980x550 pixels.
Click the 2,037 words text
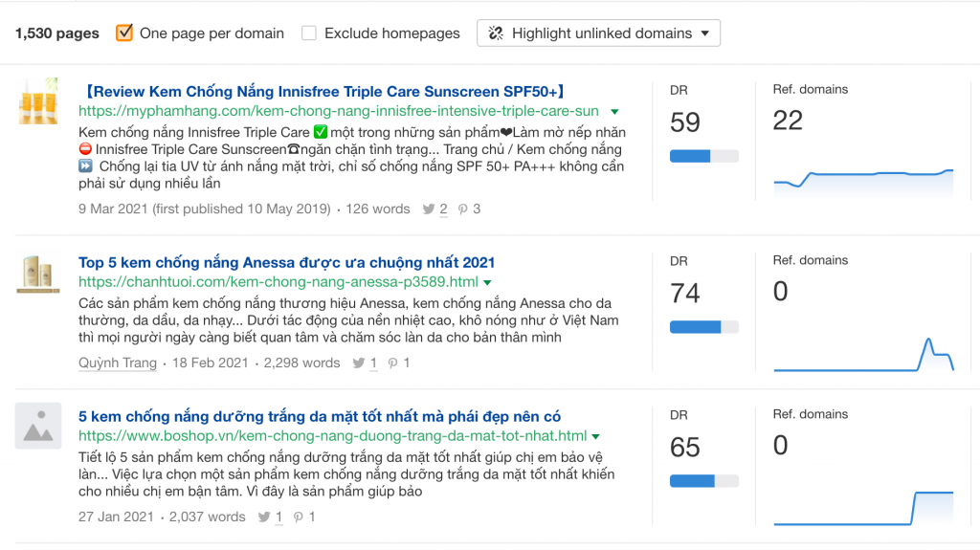[208, 517]
